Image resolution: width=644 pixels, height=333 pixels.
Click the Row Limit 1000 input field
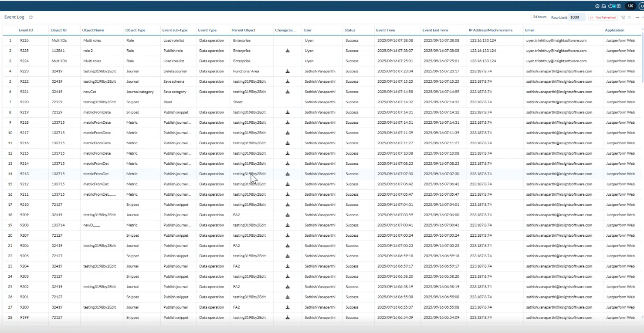575,17
